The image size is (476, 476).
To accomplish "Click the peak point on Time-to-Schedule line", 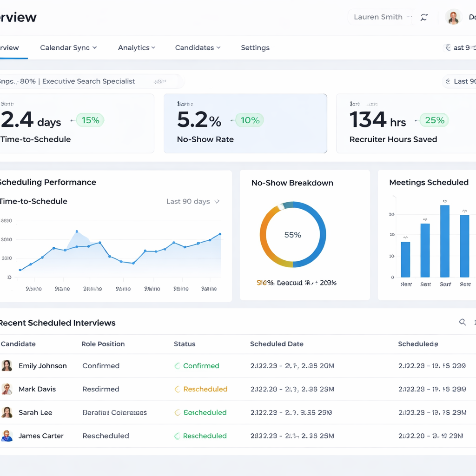I will point(77,231).
